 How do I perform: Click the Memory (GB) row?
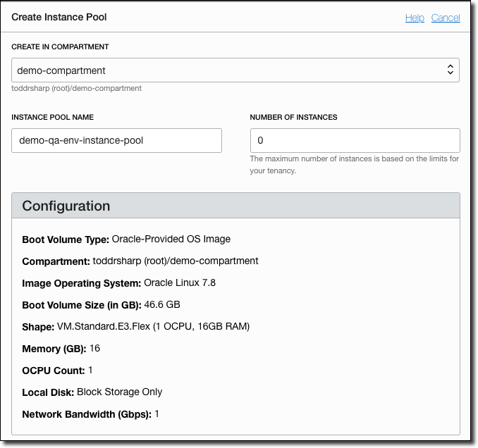pos(61,349)
